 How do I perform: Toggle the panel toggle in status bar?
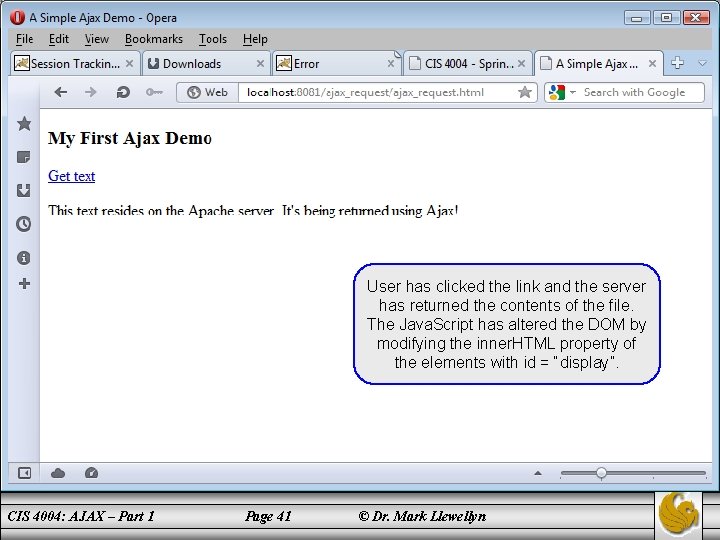[x=24, y=472]
